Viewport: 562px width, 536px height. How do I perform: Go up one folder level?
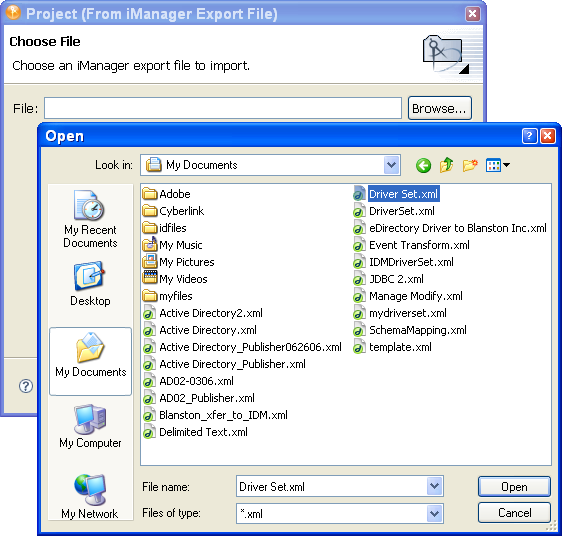click(x=447, y=165)
